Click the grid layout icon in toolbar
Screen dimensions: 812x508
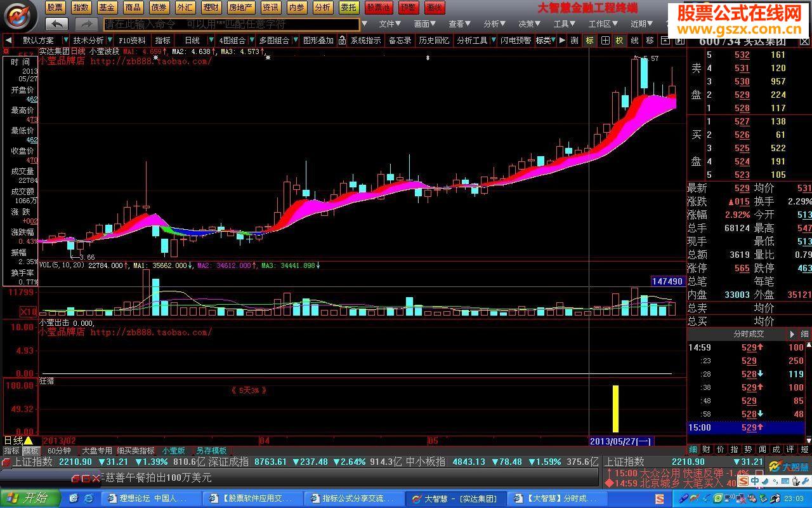point(605,40)
